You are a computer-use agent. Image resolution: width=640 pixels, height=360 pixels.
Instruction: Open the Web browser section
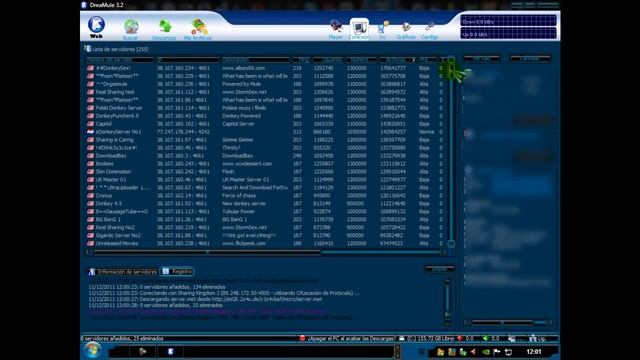point(96,27)
